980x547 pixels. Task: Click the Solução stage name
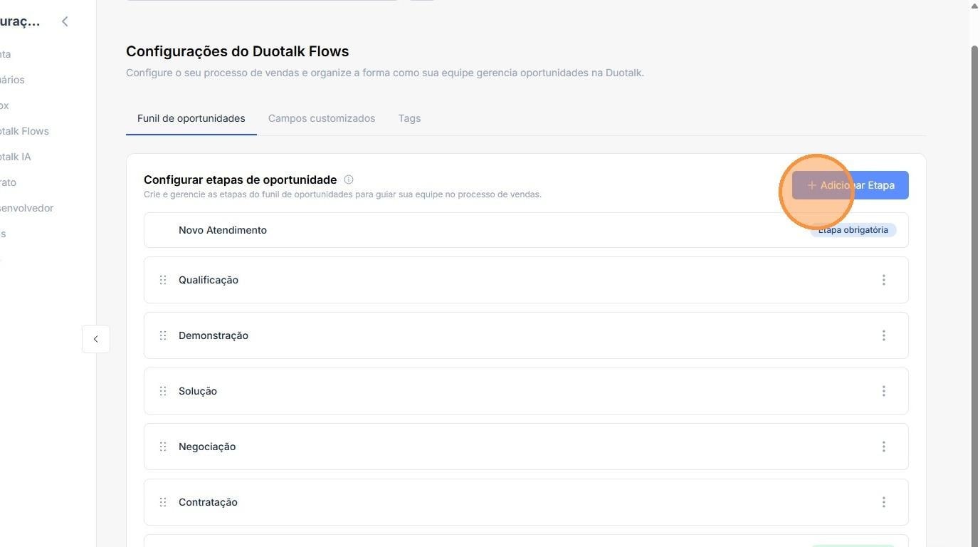(198, 391)
